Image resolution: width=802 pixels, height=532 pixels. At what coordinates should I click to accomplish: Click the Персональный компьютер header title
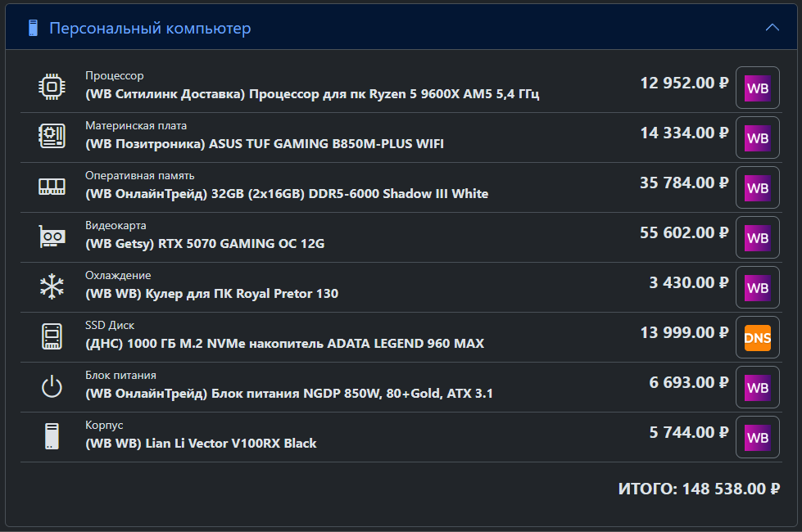(x=150, y=28)
